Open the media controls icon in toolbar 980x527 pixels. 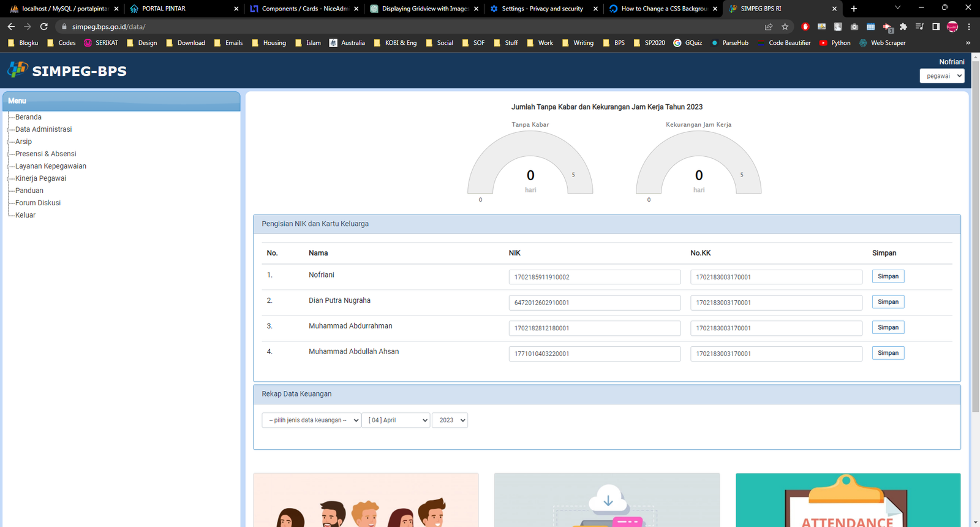pyautogui.click(x=919, y=26)
